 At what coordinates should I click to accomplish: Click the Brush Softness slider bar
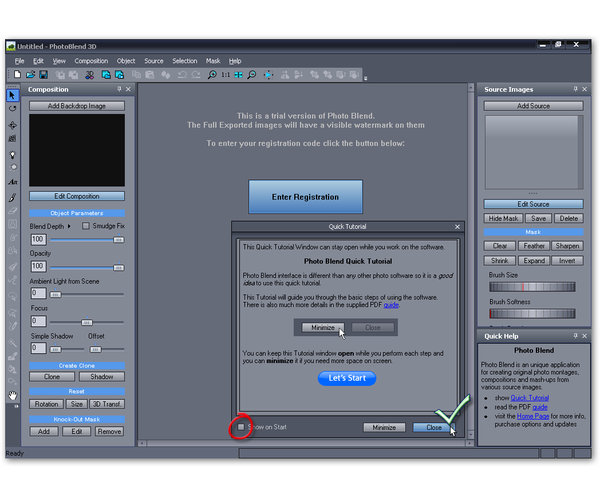(532, 314)
